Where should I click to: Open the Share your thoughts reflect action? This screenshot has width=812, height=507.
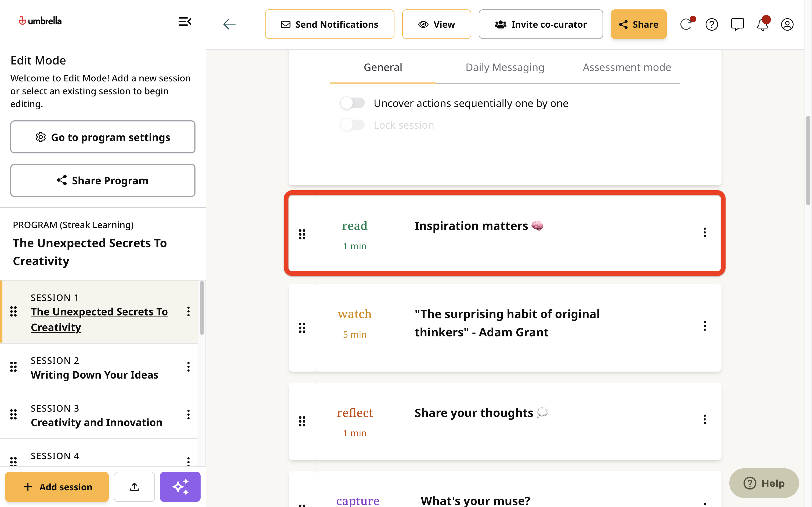[x=505, y=421]
